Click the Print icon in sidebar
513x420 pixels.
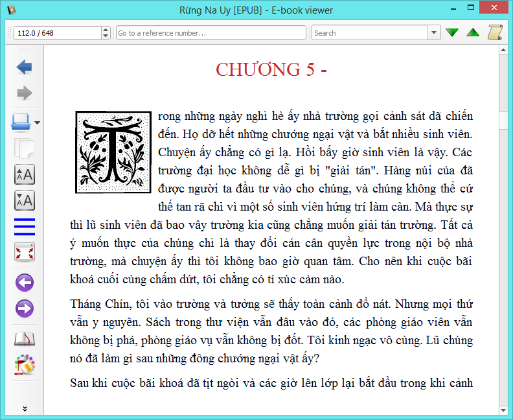pos(21,122)
